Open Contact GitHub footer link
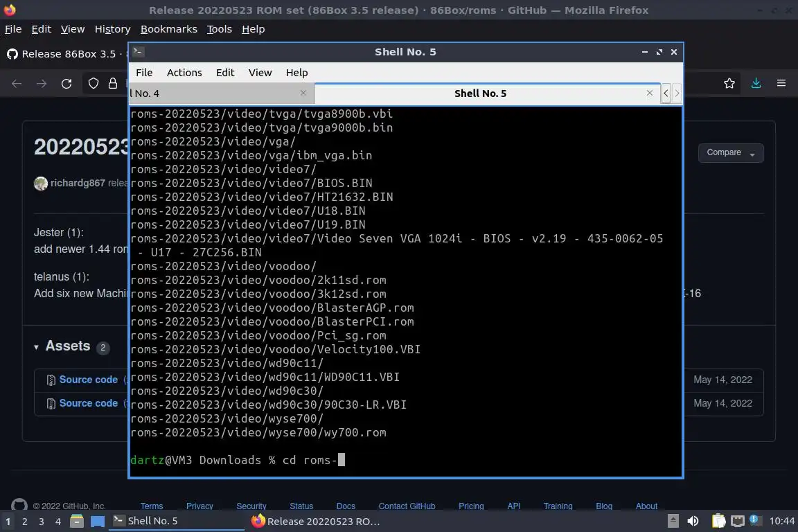This screenshot has width=798, height=532. [407, 506]
